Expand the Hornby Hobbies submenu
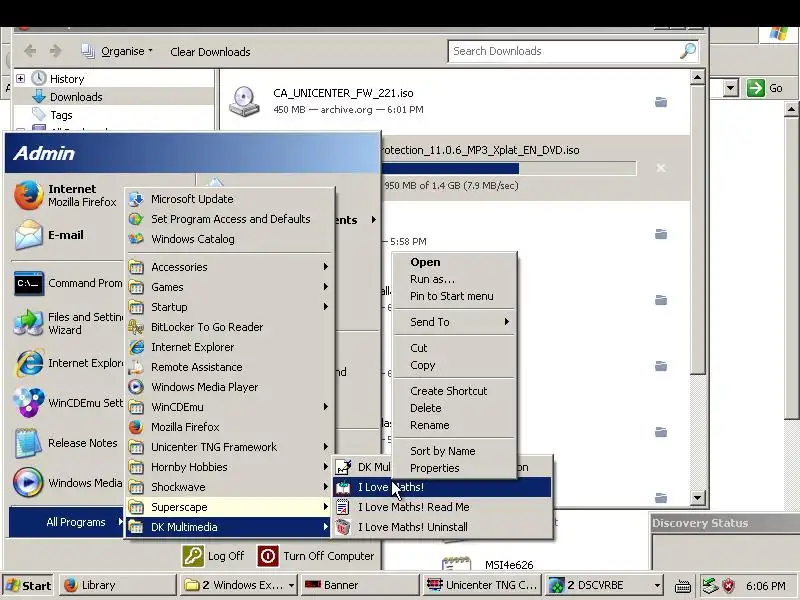The width and height of the screenshot is (800, 600). click(x=230, y=467)
